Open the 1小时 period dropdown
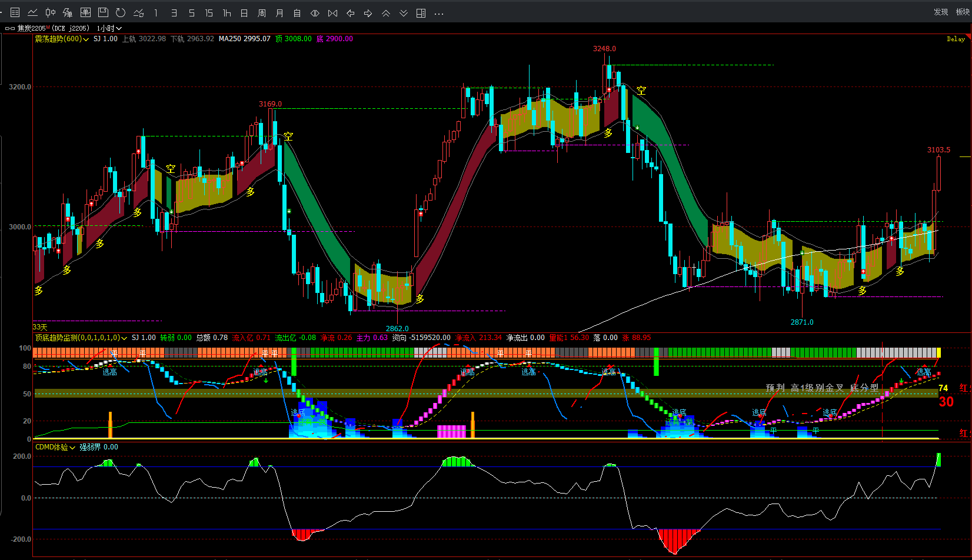Screen dimensions: 972x560 click(109, 28)
